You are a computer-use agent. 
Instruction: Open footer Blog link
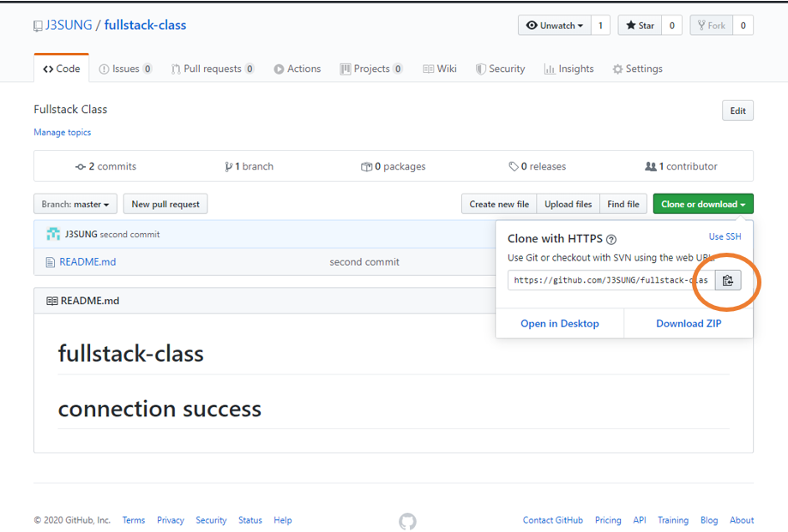[x=709, y=521]
